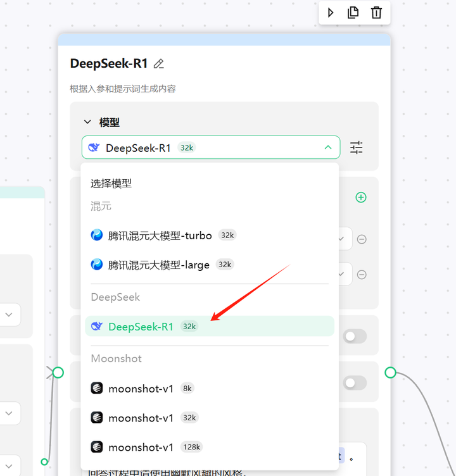Screen dimensions: 456x476
Task: Select moonshot-v1 8k model
Action: point(210,388)
